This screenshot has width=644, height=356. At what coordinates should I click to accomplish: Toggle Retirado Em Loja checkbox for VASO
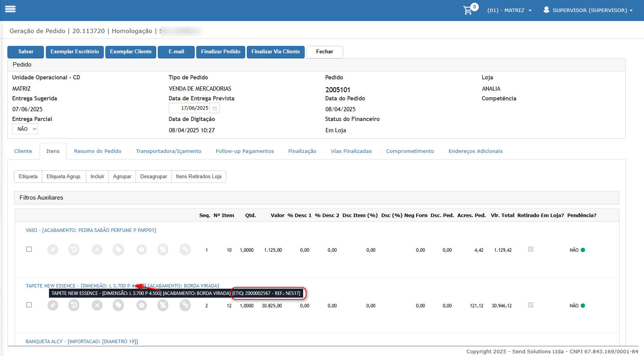531,249
